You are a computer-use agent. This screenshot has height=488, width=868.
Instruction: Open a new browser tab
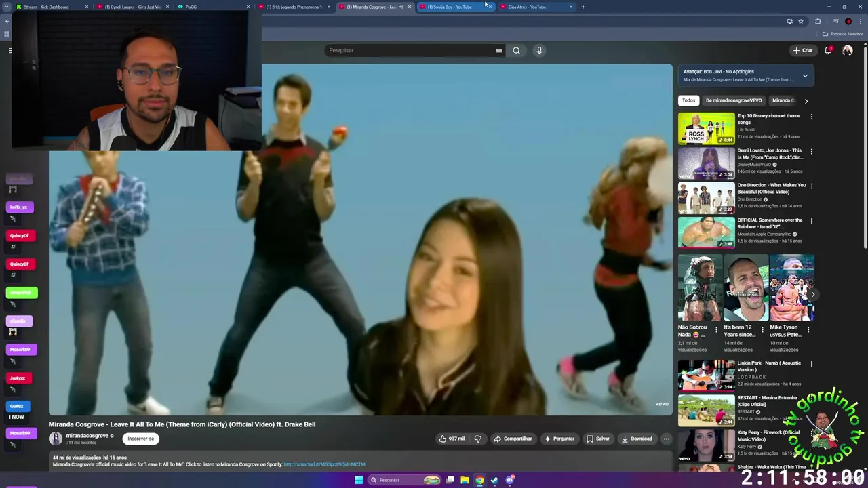pos(583,7)
